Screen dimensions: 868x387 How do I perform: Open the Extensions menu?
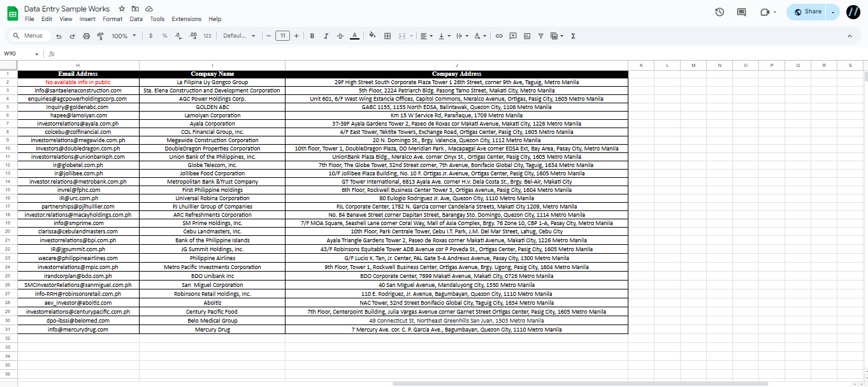[x=187, y=19]
